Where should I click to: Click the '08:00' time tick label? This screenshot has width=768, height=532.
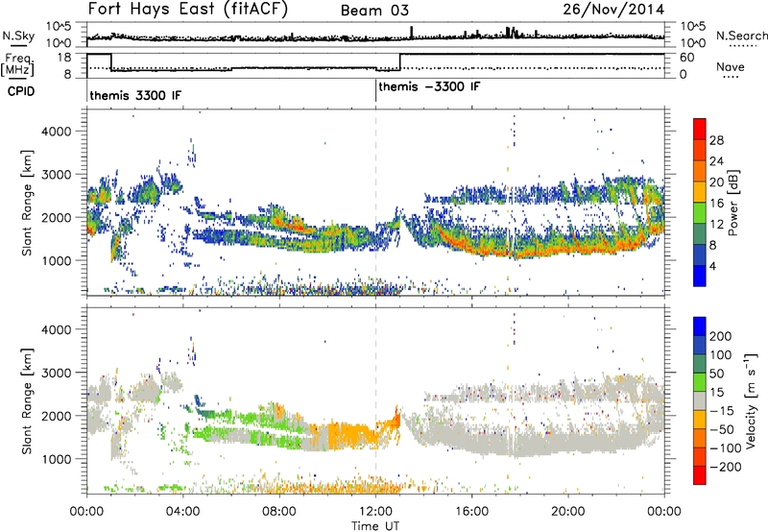tap(279, 512)
